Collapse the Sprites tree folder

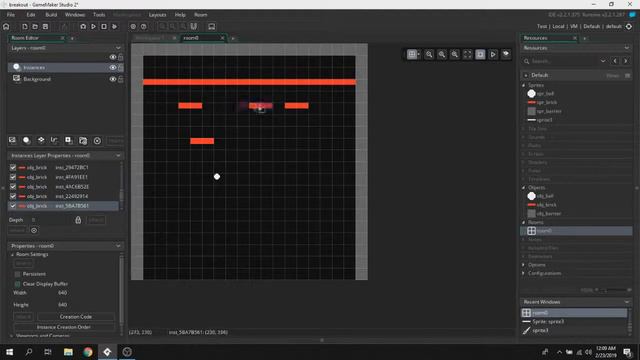[524, 85]
